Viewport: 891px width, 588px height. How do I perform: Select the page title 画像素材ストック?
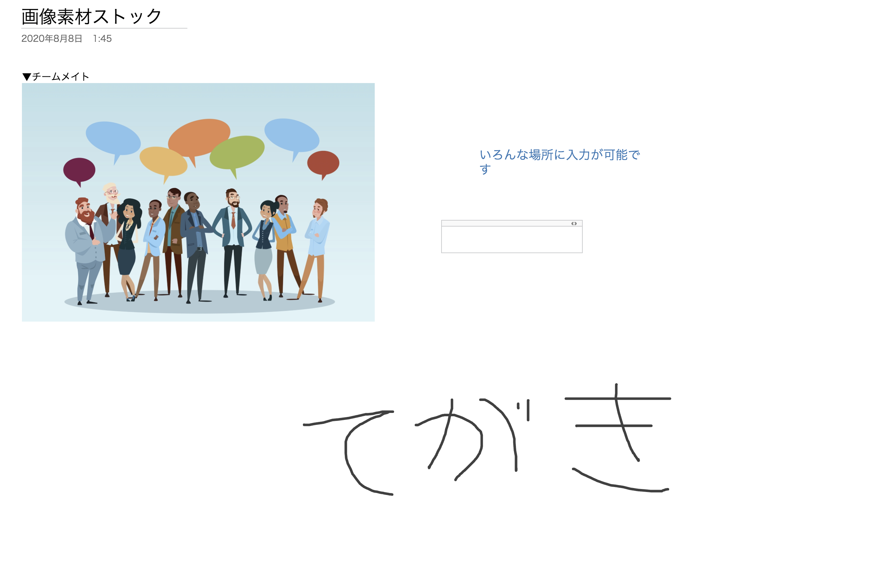point(91,17)
